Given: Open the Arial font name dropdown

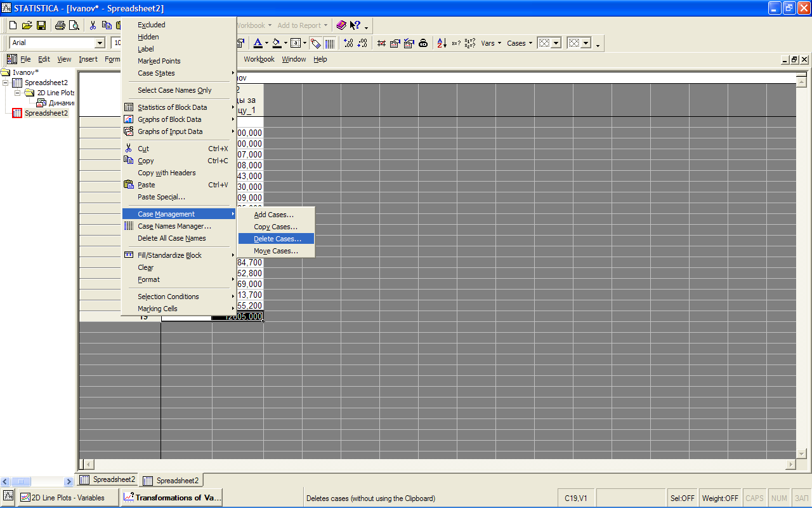Looking at the screenshot, I should tap(100, 43).
